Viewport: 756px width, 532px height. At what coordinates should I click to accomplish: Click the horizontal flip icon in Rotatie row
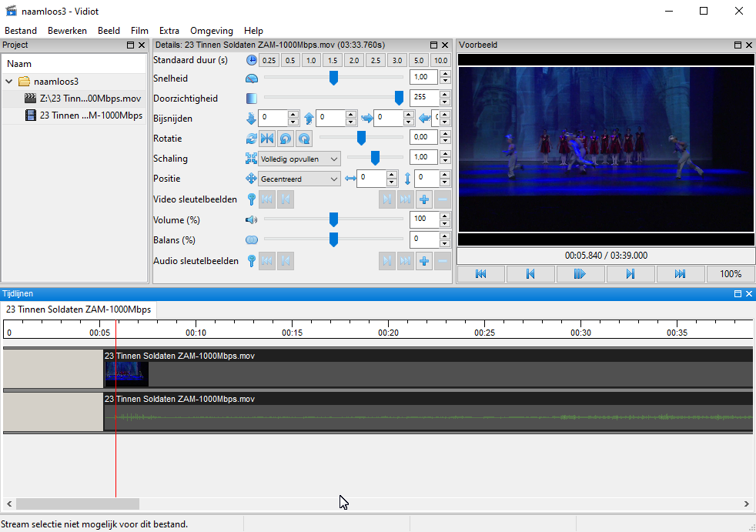pyautogui.click(x=267, y=139)
